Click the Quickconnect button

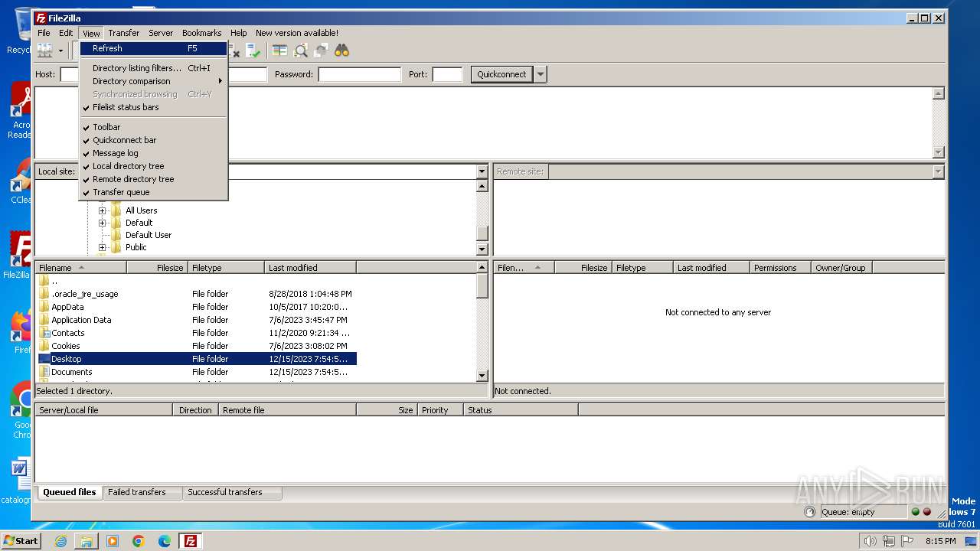click(x=501, y=74)
